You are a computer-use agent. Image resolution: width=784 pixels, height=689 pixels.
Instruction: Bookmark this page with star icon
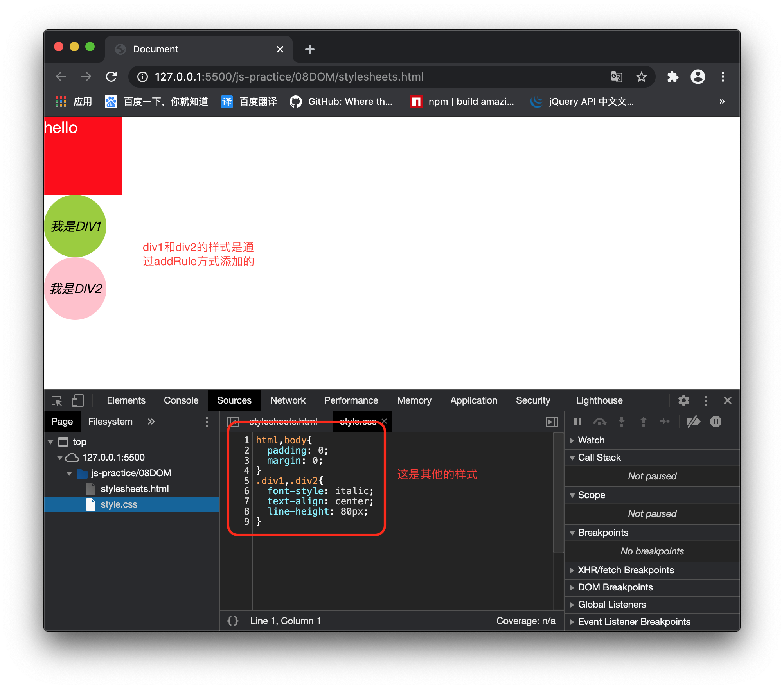click(x=641, y=77)
